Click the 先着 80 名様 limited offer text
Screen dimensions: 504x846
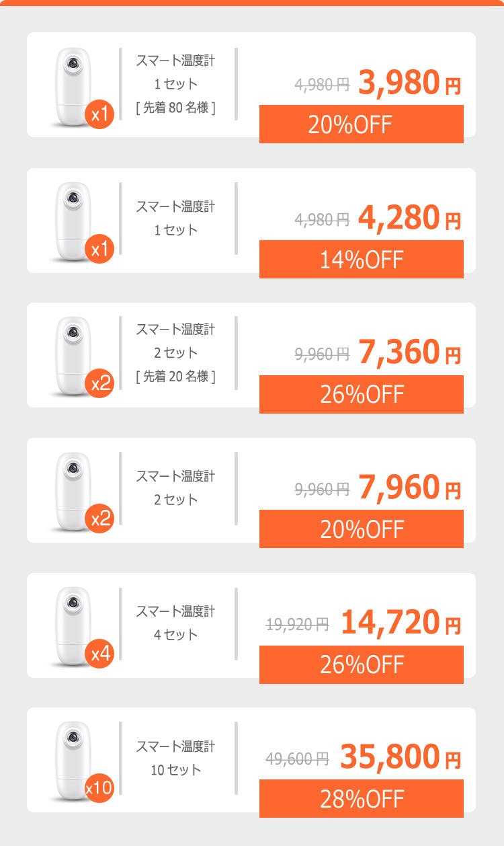(x=175, y=108)
